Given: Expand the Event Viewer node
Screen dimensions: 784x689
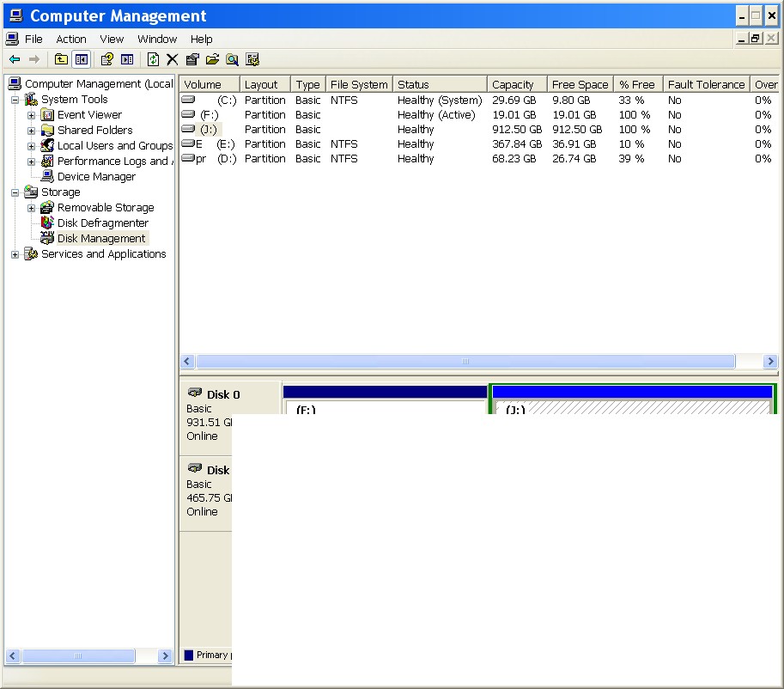Looking at the screenshot, I should coord(32,116).
